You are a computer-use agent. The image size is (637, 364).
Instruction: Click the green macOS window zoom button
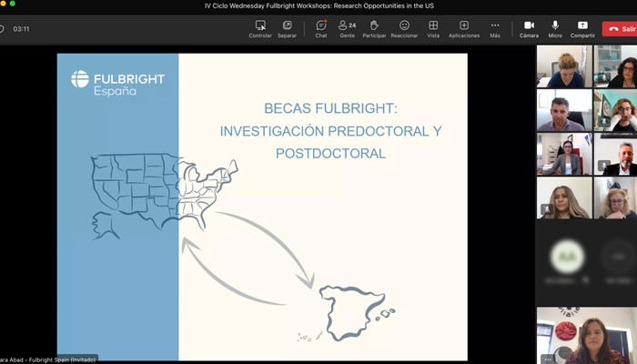click(x=12, y=4)
